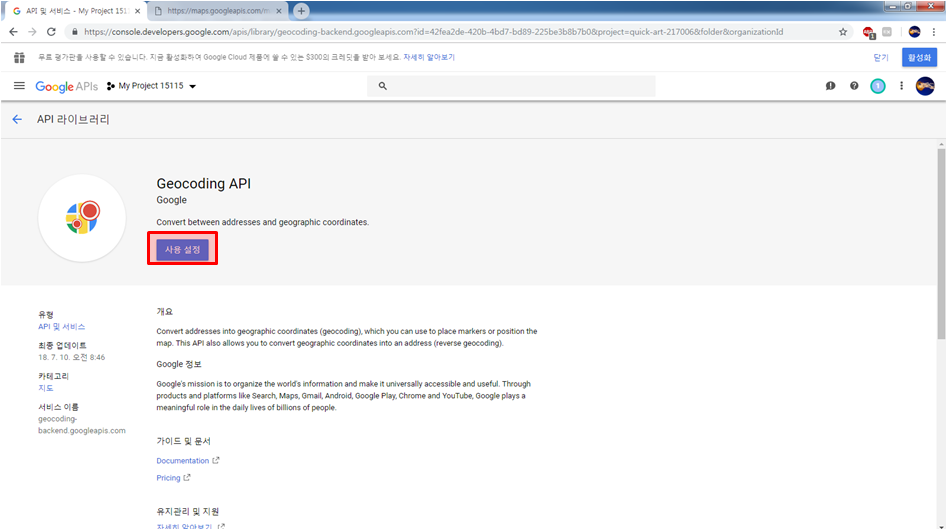The width and height of the screenshot is (947, 530).
Task: Open the account avatar in console header
Action: coord(925,86)
